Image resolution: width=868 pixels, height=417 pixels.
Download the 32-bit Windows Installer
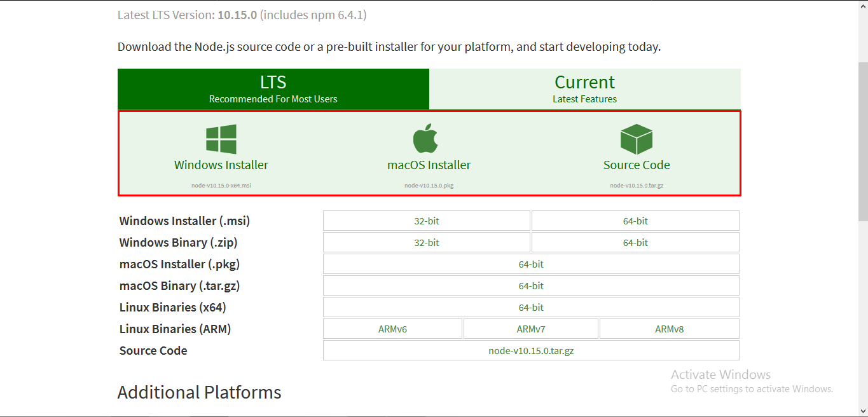pos(426,221)
